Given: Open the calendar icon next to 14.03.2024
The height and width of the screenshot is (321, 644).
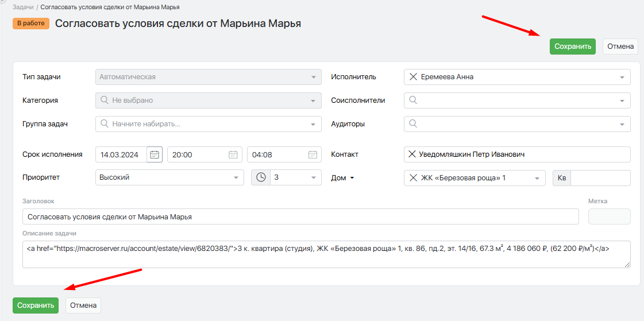Looking at the screenshot, I should pos(155,154).
